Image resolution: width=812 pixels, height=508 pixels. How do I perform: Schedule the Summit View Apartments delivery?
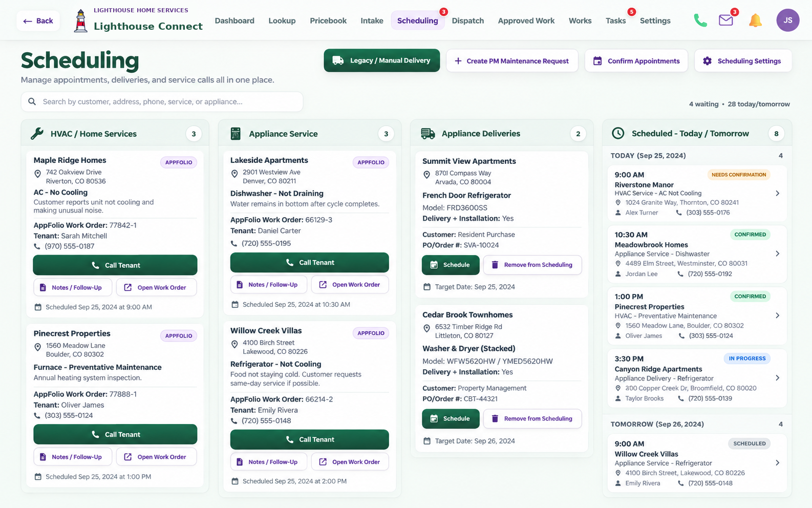click(451, 265)
